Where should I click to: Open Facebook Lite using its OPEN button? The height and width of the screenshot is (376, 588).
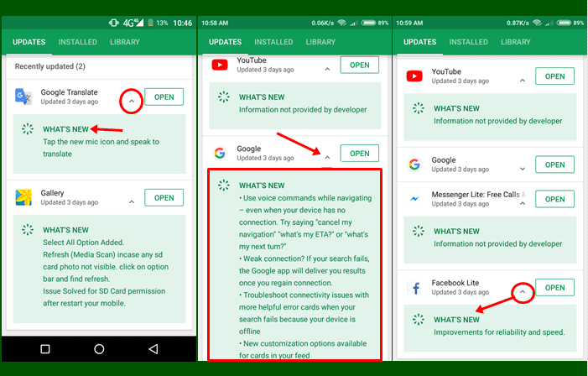(554, 288)
